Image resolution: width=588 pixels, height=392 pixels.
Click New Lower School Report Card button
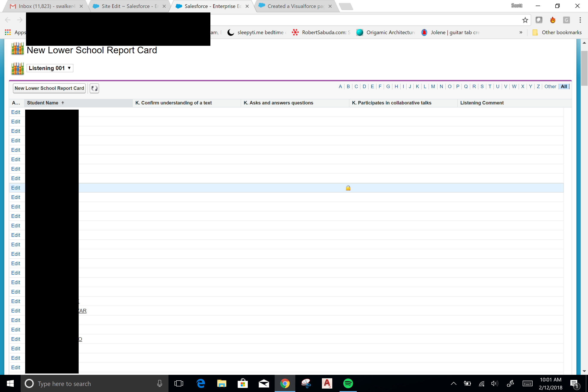point(49,88)
